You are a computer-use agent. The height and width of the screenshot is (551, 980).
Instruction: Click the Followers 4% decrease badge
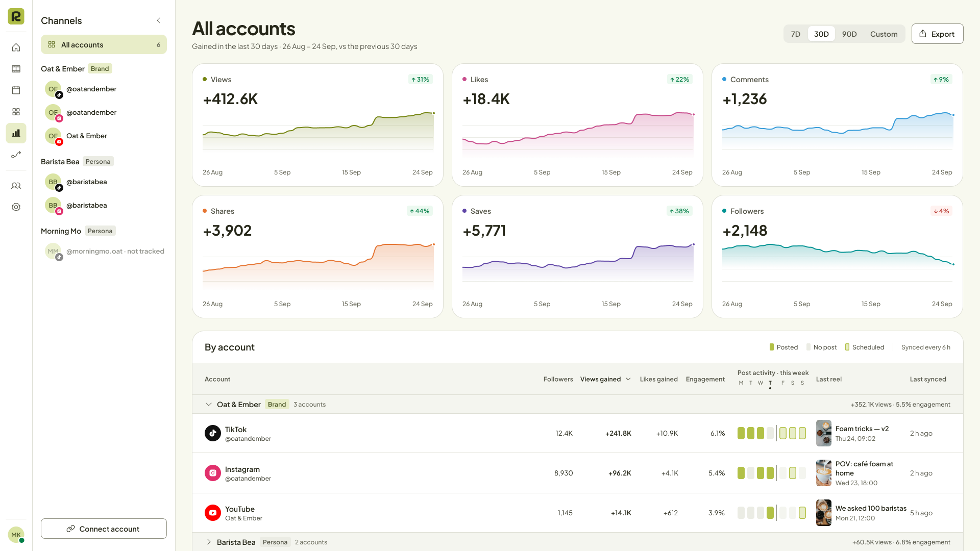pos(941,211)
